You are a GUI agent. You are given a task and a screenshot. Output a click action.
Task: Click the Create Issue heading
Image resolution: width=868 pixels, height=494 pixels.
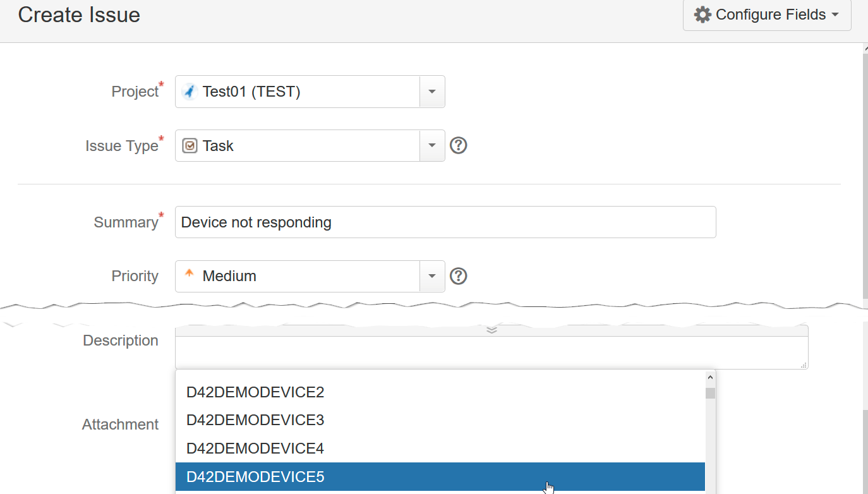point(79,15)
